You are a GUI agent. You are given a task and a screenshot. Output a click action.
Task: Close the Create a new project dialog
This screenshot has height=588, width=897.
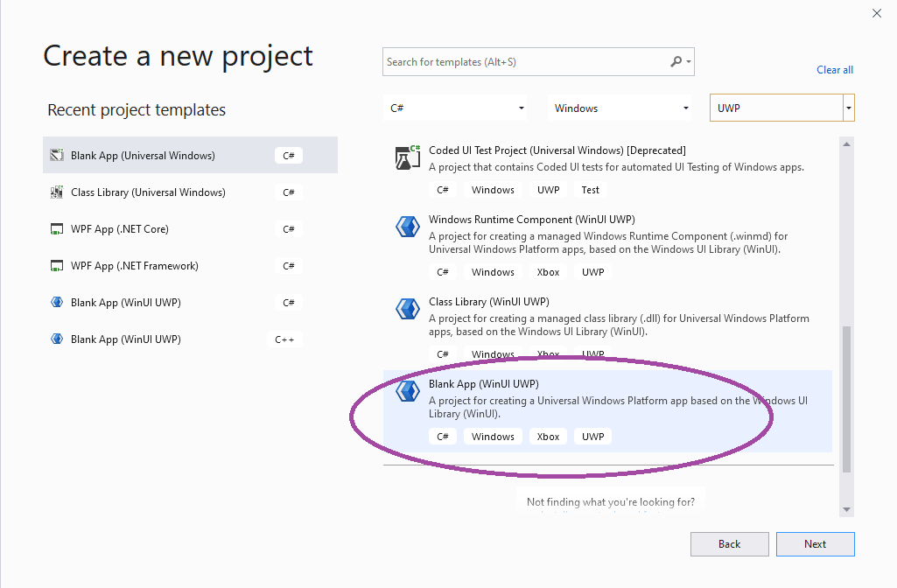click(876, 12)
